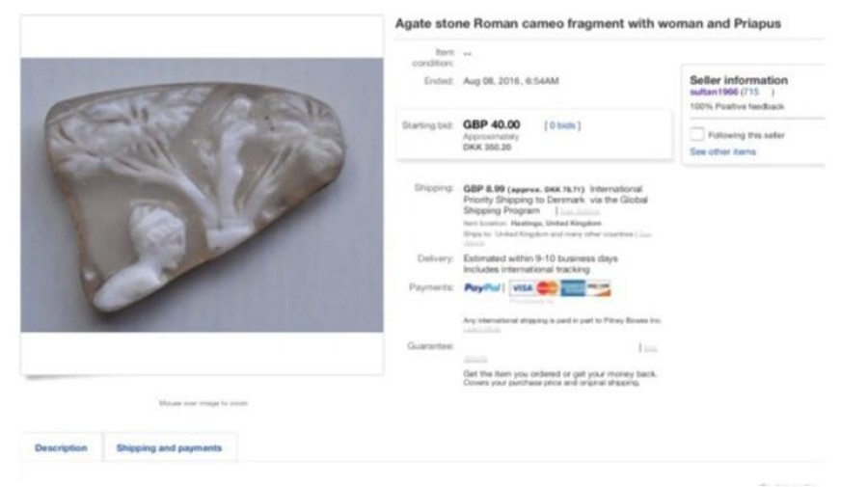This screenshot has height=487, width=868.
Task: Open seller sultan1966's profile
Action: tap(713, 92)
